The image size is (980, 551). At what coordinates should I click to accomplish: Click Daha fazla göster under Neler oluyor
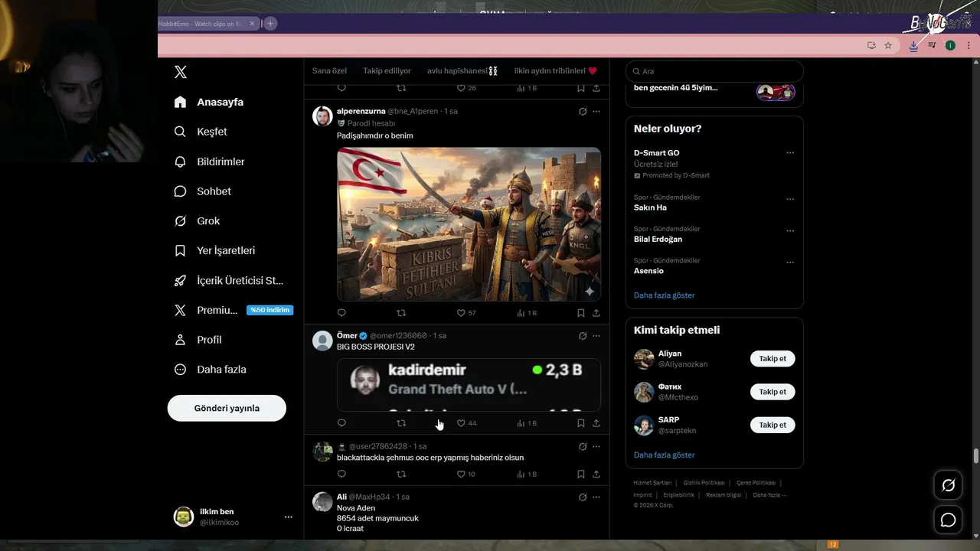(x=665, y=295)
